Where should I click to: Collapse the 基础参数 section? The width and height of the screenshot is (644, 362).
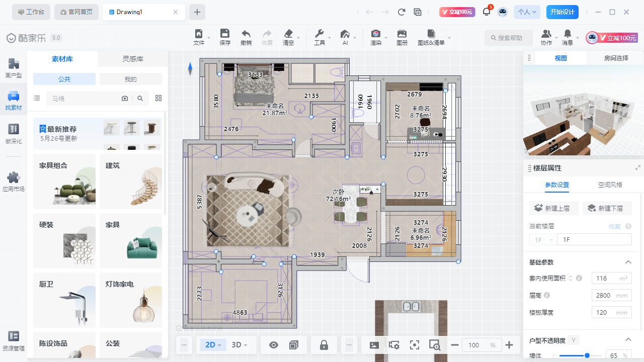coord(628,262)
